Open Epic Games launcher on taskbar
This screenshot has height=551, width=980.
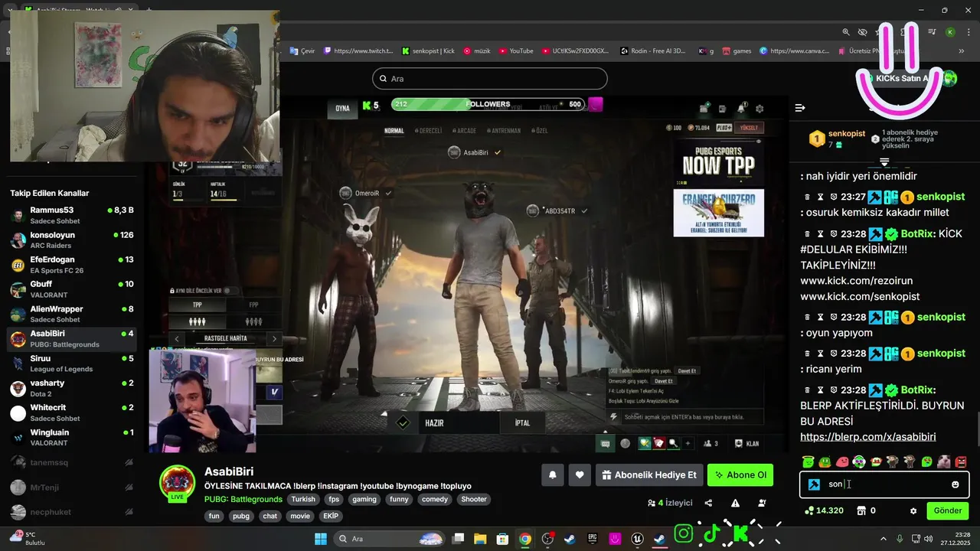(x=592, y=539)
